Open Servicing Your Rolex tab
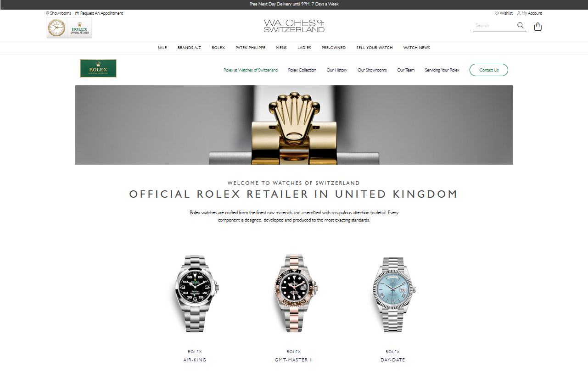588x383 pixels. [x=442, y=70]
